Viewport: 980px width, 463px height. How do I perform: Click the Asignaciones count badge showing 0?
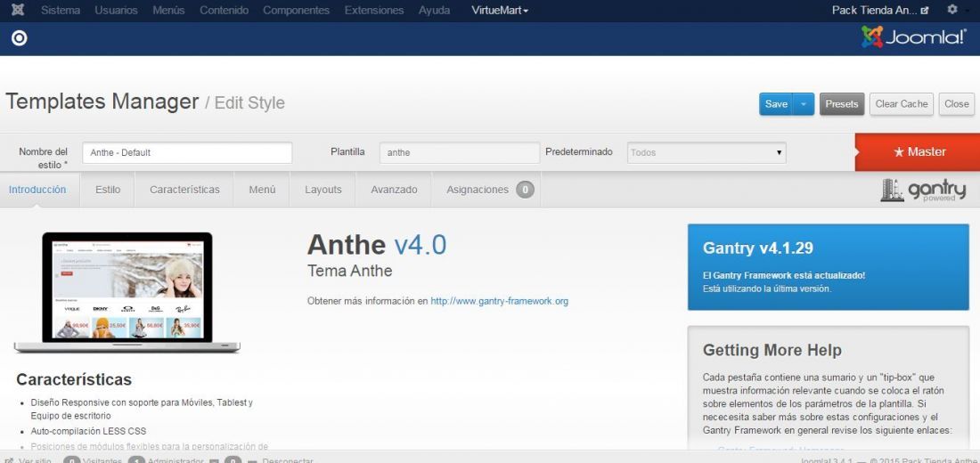(x=525, y=190)
